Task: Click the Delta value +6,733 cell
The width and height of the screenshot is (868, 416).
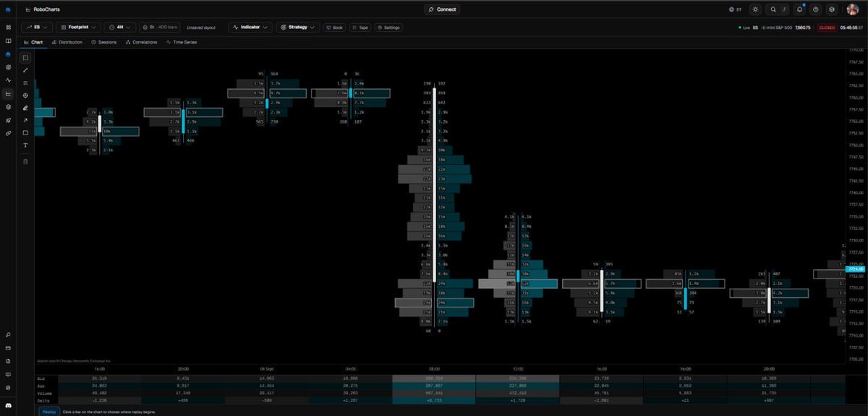Action: (x=434, y=399)
